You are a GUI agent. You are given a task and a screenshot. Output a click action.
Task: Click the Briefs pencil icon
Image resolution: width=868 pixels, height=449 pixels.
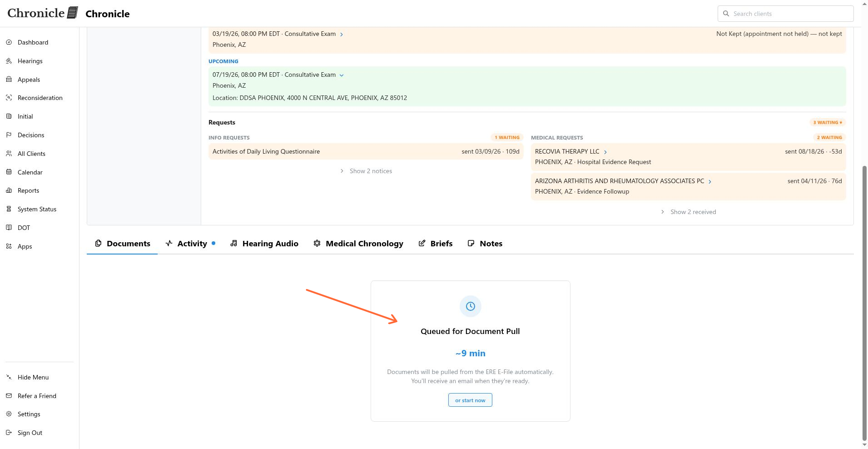tap(422, 244)
